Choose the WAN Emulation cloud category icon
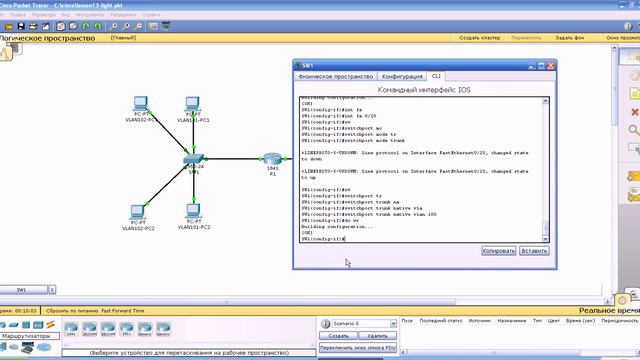The height and width of the screenshot is (360, 640). coord(44,347)
